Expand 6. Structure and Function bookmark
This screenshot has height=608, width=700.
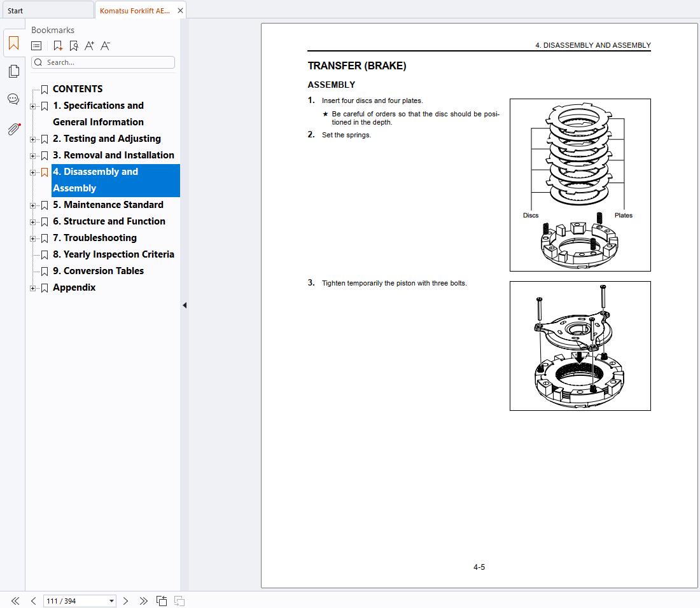[32, 222]
